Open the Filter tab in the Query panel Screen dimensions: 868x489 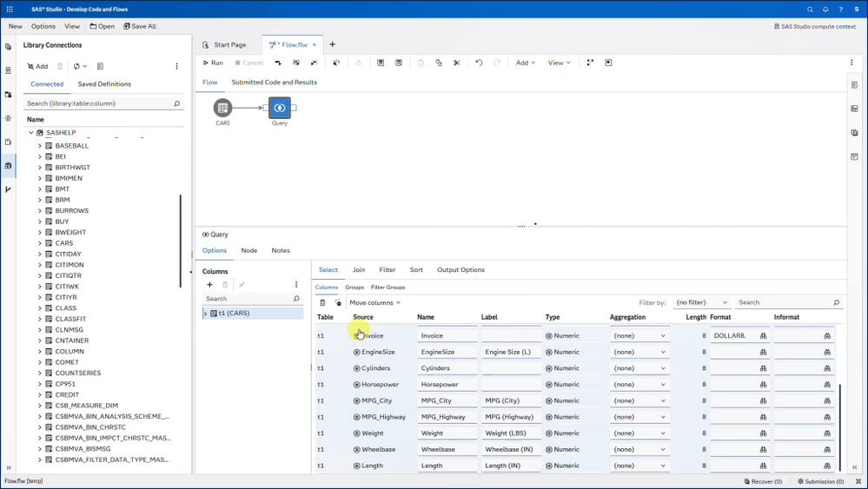tap(387, 270)
